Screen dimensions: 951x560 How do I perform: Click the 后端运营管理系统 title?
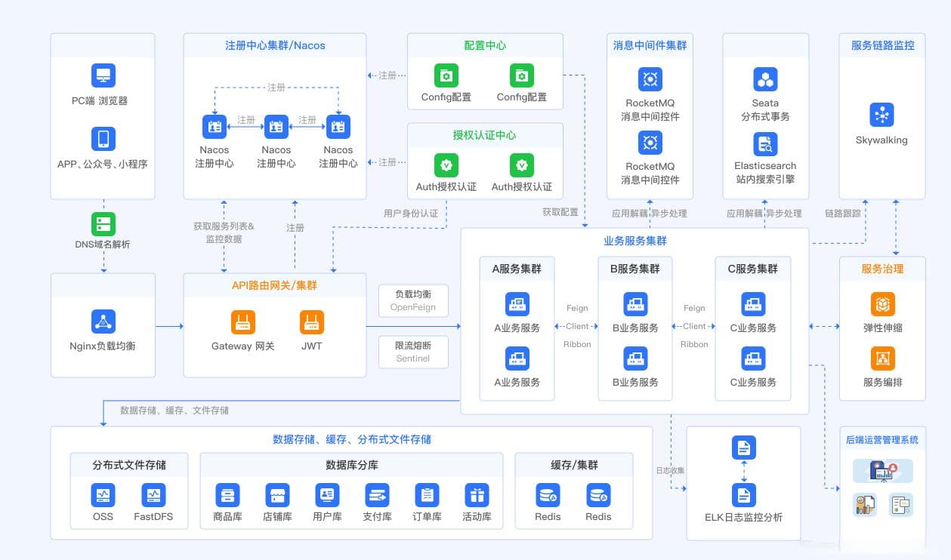tap(882, 440)
